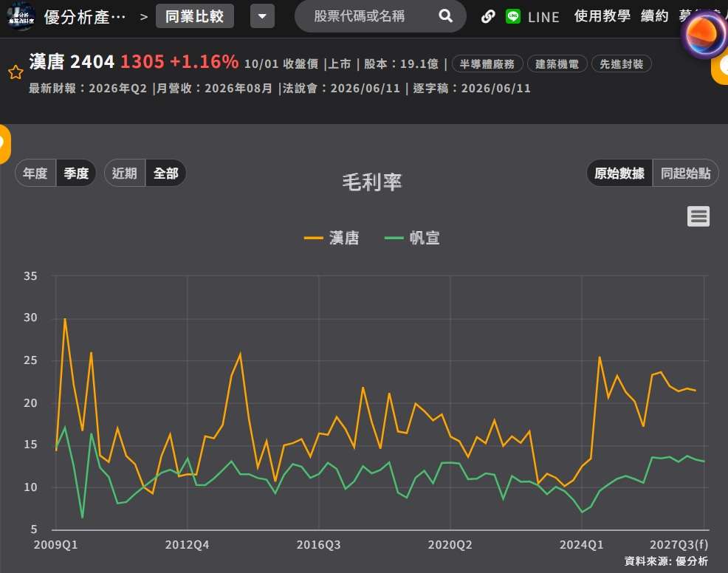This screenshot has height=573, width=728.
Task: Click 建築機電 category tag
Action: click(557, 64)
